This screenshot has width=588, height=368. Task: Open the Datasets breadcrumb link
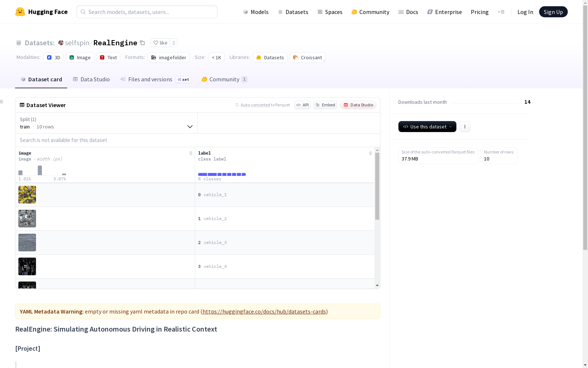39,43
